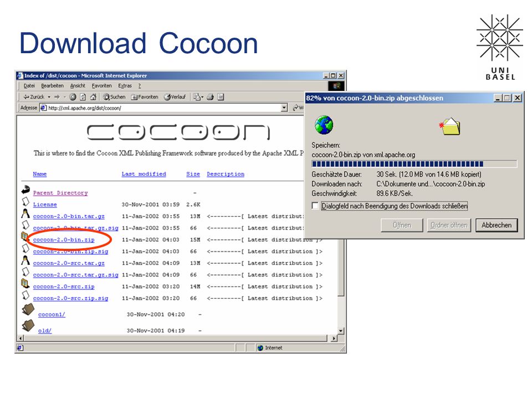Open the License link
The image size is (532, 399).
pyautogui.click(x=45, y=204)
